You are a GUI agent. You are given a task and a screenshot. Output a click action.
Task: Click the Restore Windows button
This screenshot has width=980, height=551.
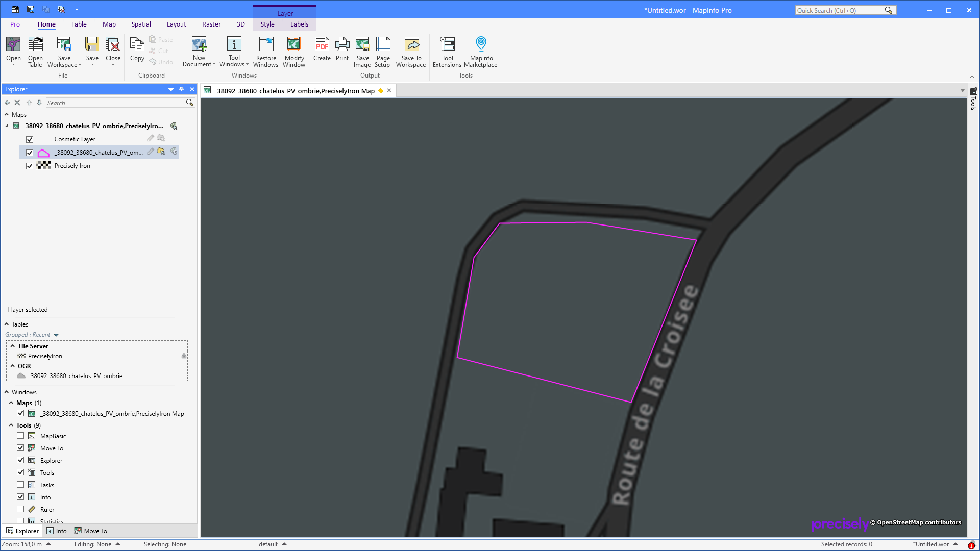pos(265,51)
